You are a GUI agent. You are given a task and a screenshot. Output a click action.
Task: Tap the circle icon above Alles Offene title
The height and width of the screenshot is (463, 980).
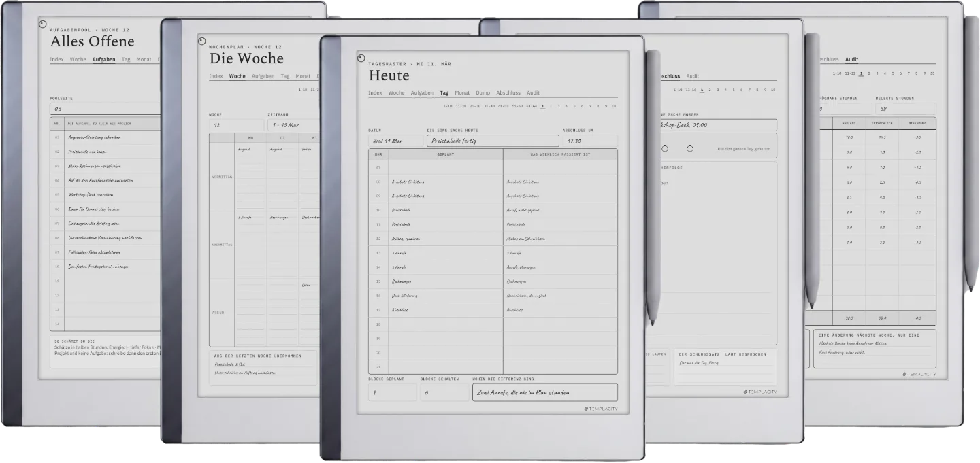click(x=42, y=24)
